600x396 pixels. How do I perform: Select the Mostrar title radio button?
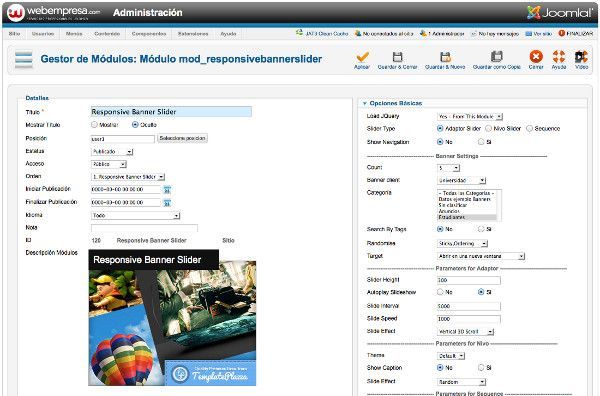[x=94, y=125]
